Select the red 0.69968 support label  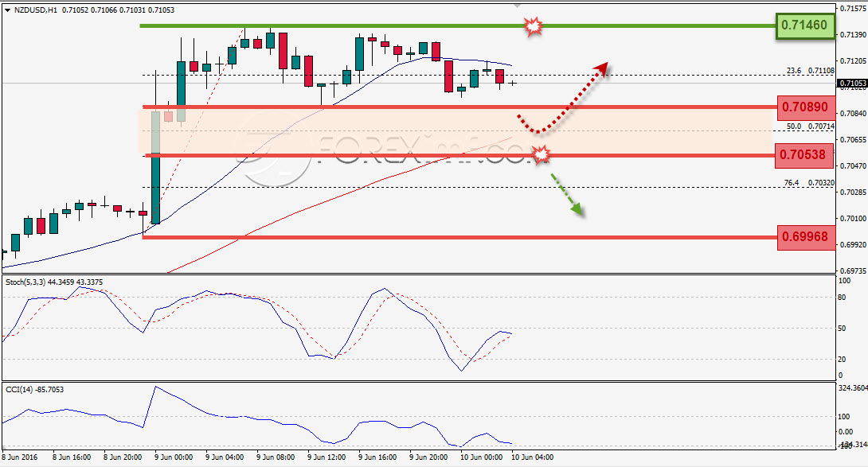806,237
